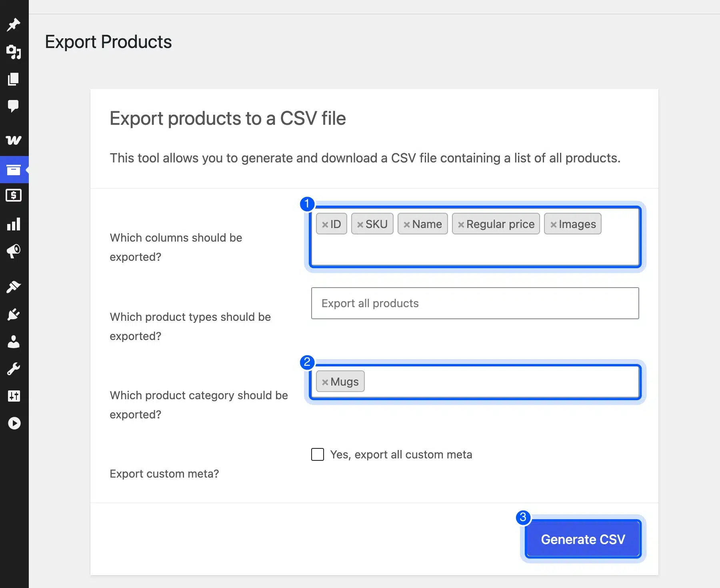Image resolution: width=720 pixels, height=588 pixels.
Task: Open Users person sidebar icon
Action: 14,342
